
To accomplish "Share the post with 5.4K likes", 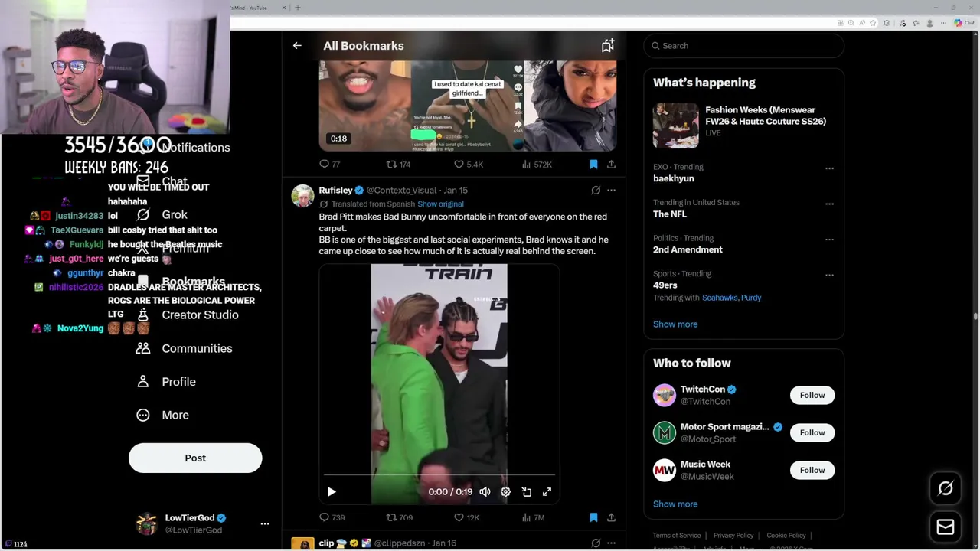I will pos(611,165).
